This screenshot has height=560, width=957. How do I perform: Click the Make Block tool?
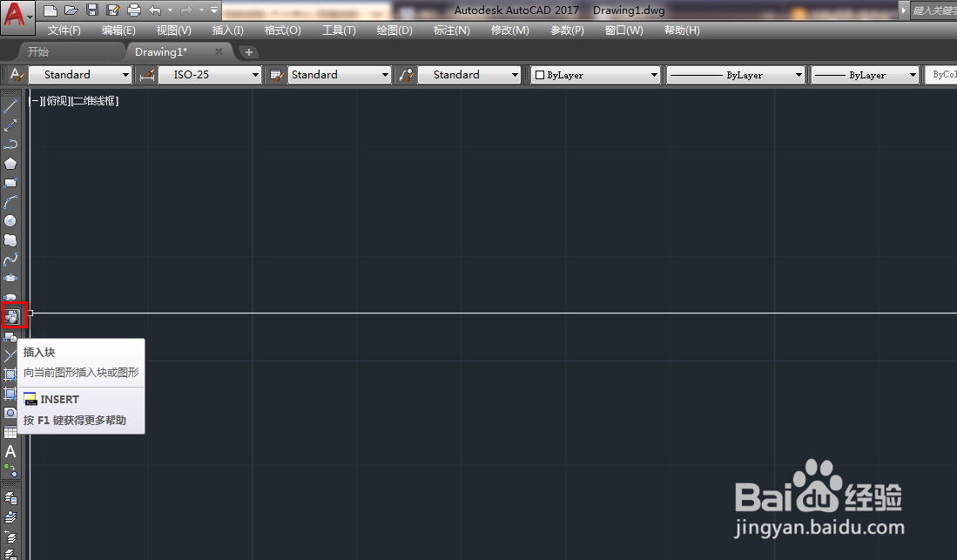pos(10,336)
